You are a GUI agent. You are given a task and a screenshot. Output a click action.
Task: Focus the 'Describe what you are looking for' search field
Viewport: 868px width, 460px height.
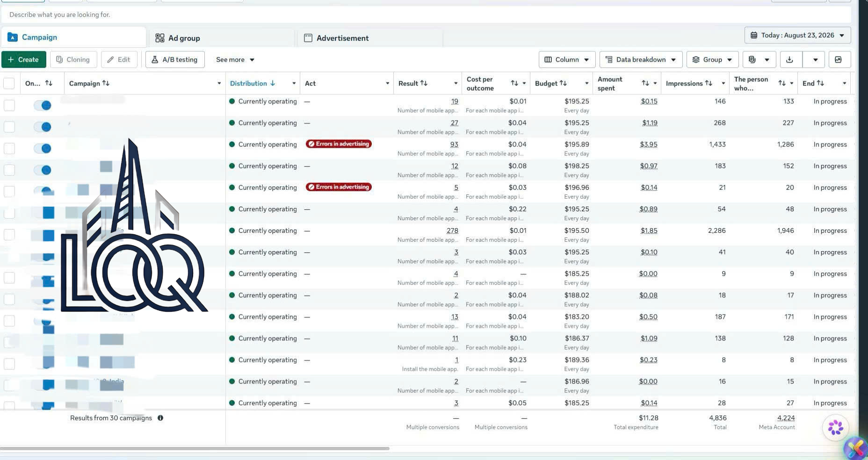click(426, 14)
